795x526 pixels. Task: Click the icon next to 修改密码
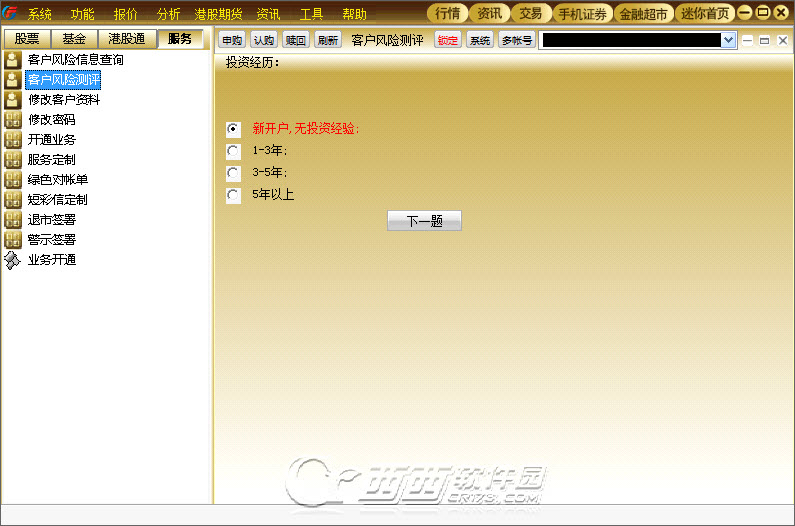(13, 120)
